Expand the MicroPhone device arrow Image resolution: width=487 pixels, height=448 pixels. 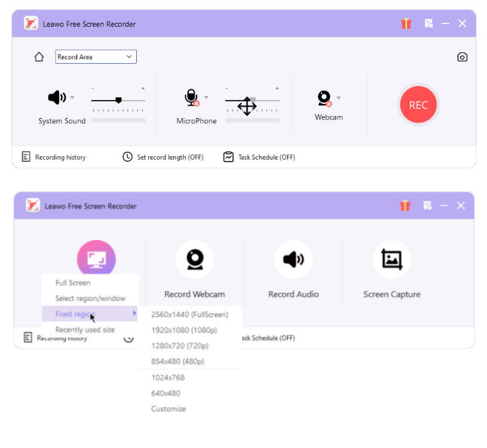tap(206, 97)
